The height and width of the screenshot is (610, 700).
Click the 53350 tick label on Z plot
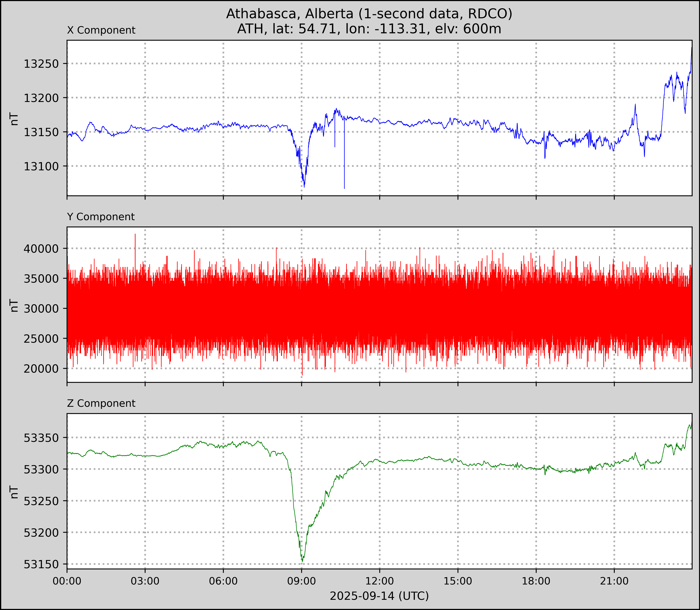41,438
